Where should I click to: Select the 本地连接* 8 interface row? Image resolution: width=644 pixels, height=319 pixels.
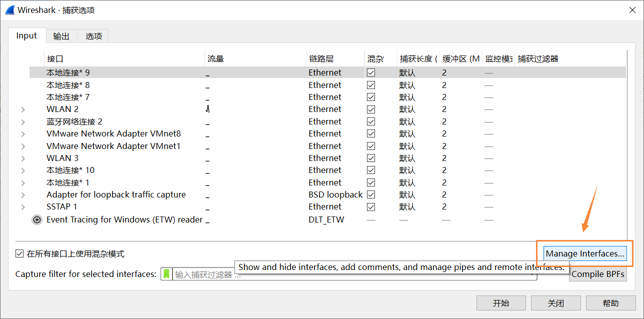tap(327, 85)
